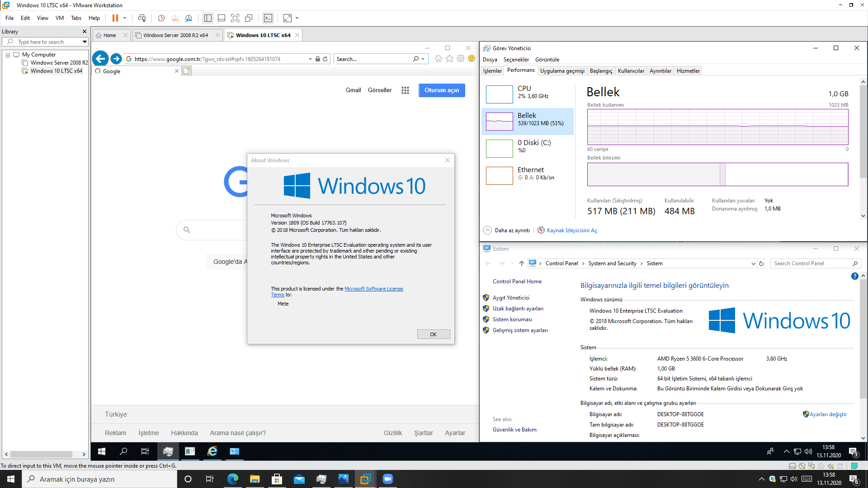Pause the virtual machine with the toolbar button

(115, 18)
